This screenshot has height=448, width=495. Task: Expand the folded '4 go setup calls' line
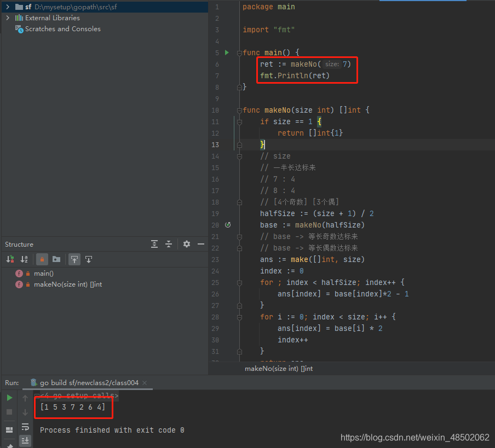pos(37,395)
